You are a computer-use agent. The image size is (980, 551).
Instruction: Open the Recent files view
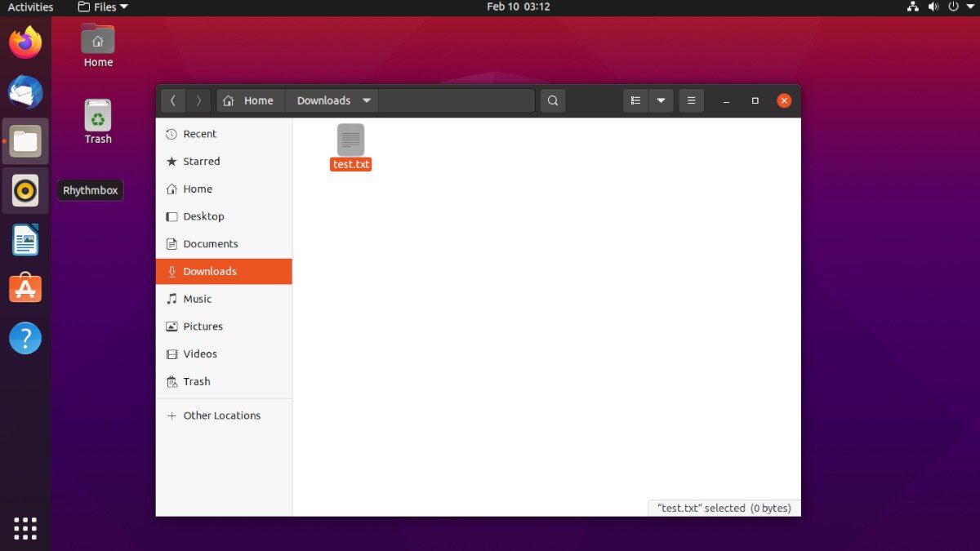point(200,133)
